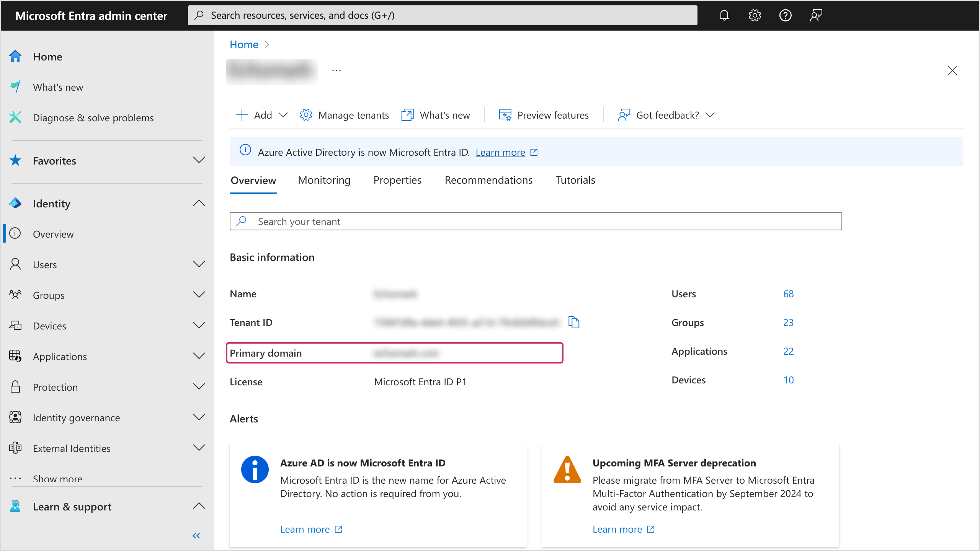Image resolution: width=980 pixels, height=551 pixels.
Task: Click the Learn & support person icon
Action: (x=15, y=506)
